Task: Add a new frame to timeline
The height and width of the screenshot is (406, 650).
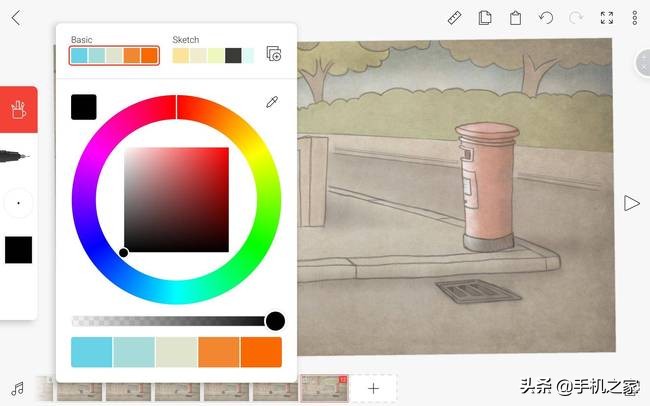Action: tap(373, 388)
